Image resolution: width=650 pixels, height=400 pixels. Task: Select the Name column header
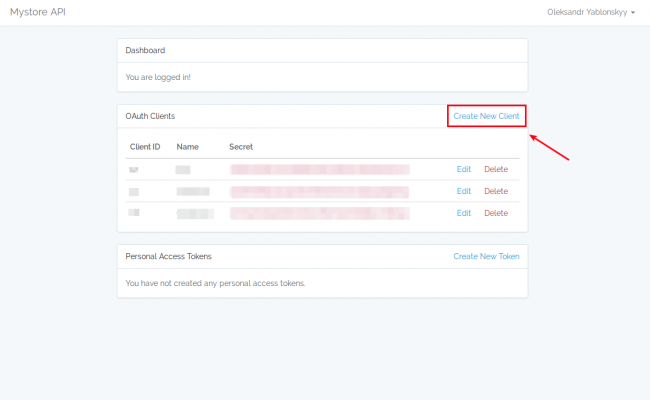pos(187,147)
